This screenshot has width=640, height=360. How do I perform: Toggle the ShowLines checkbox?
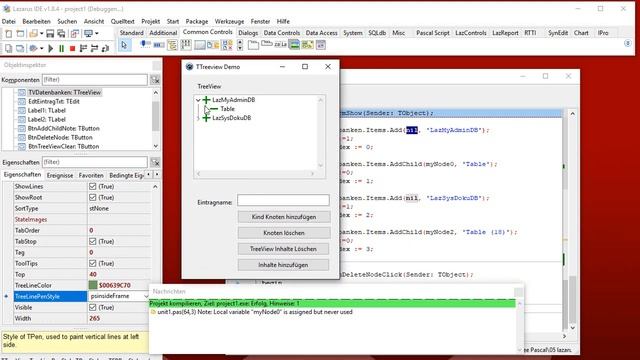[x=93, y=187]
